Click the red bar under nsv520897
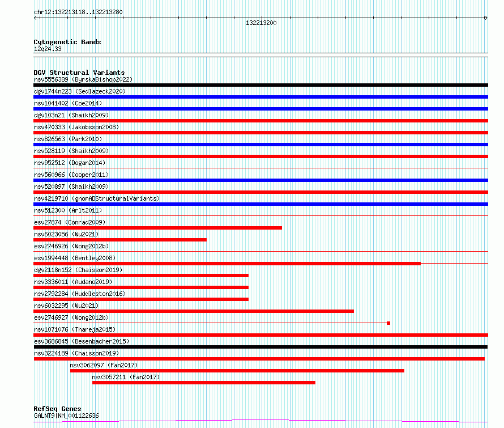Image resolution: width=504 pixels, height=428 pixels. 260,192
